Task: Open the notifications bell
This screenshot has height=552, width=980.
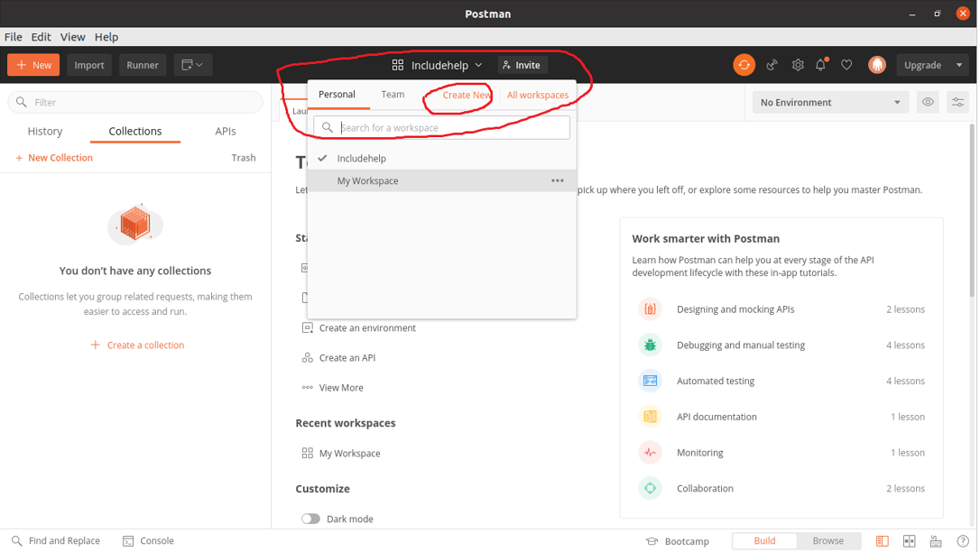Action: click(x=820, y=65)
